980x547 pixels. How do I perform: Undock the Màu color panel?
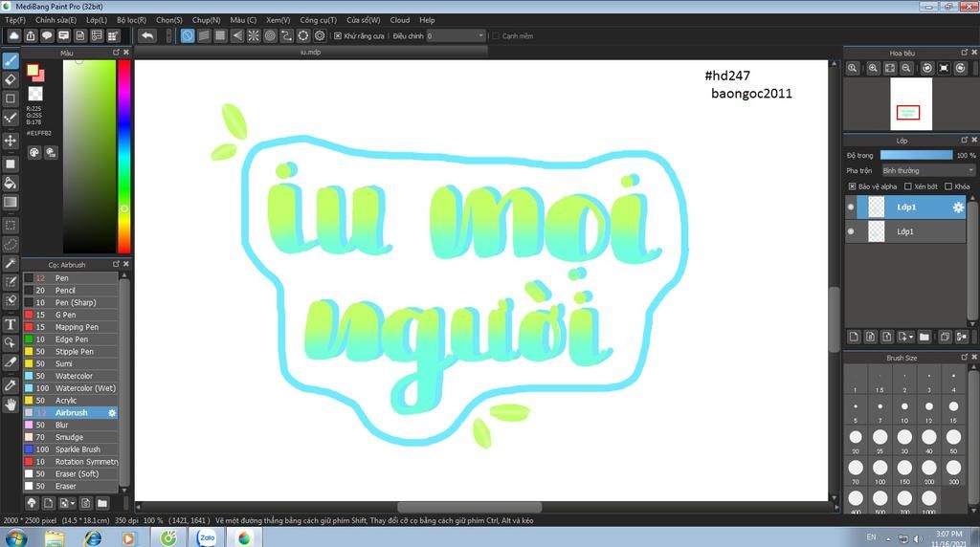click(x=116, y=53)
